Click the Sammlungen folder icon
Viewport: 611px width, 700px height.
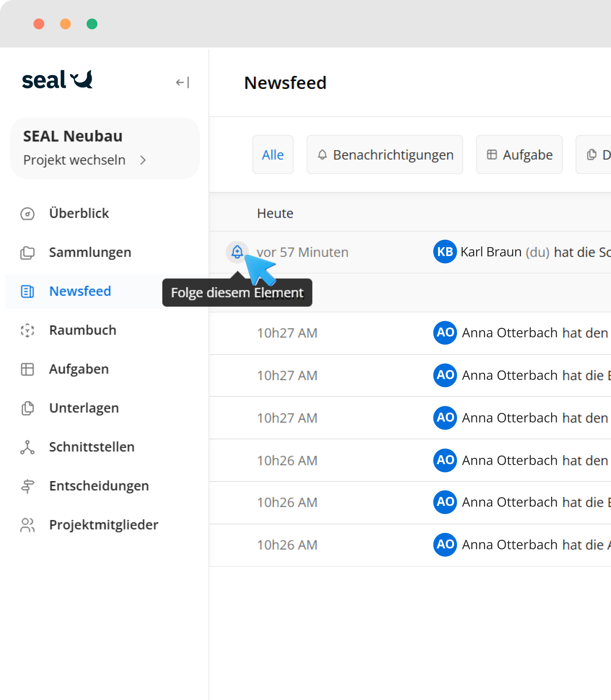pos(27,252)
